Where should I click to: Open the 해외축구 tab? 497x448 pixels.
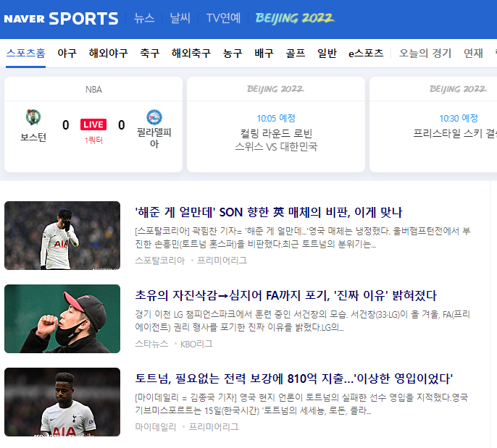pyautogui.click(x=191, y=53)
